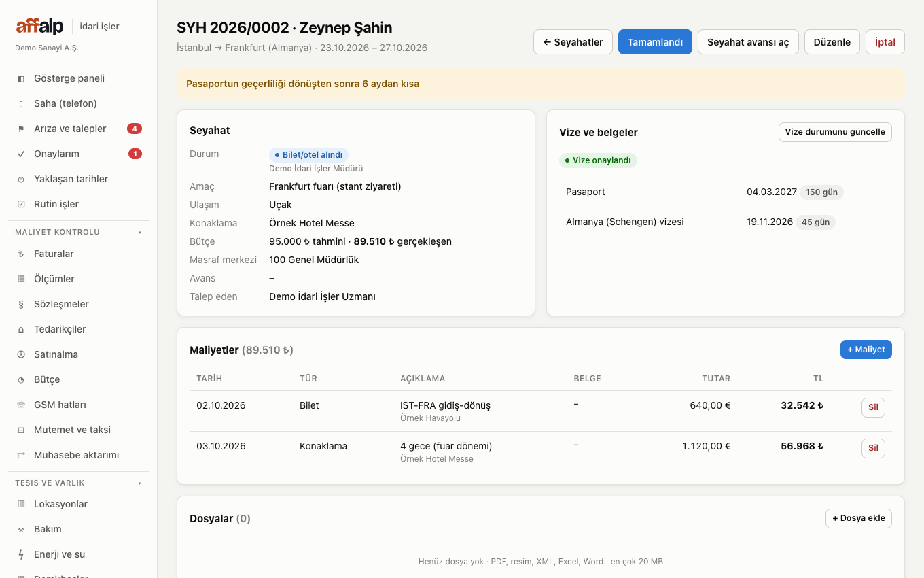Open Lokasyonlar from the sidebar

[x=78, y=504]
